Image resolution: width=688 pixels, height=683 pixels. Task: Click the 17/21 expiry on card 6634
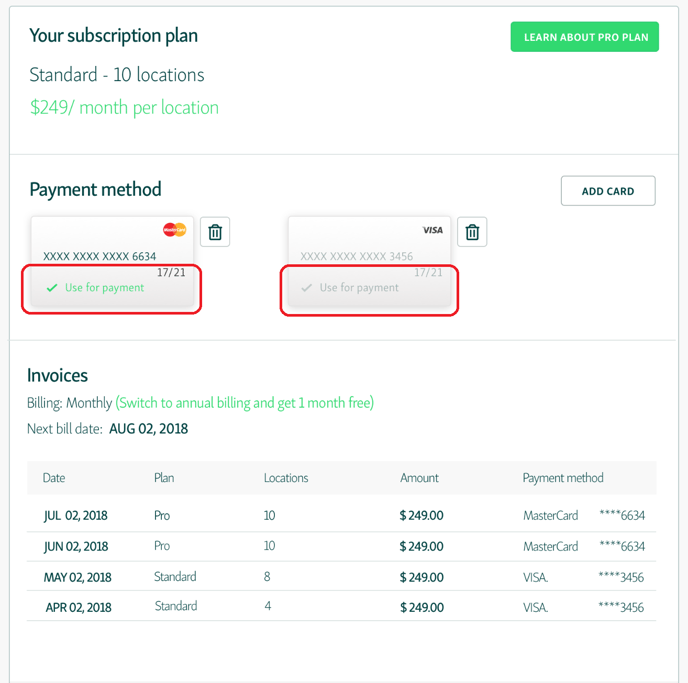point(171,272)
